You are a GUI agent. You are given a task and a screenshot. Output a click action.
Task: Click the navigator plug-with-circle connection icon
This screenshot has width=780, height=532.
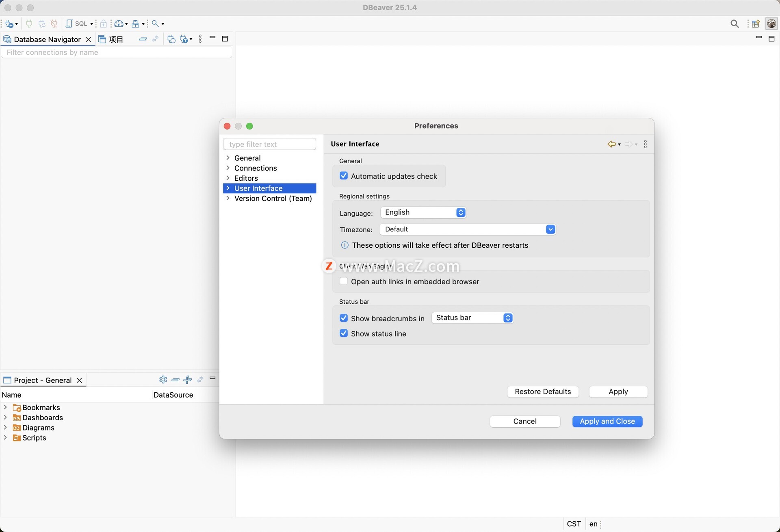pos(171,39)
